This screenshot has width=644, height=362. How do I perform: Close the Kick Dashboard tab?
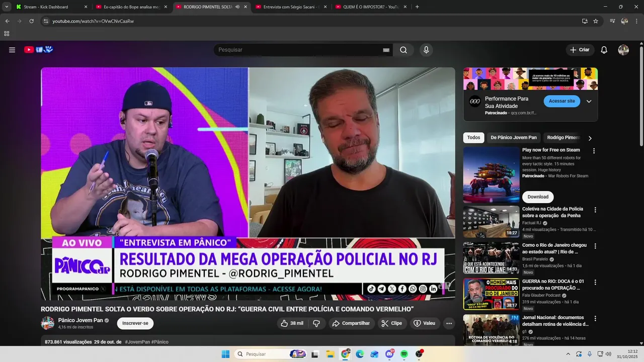pyautogui.click(x=86, y=7)
